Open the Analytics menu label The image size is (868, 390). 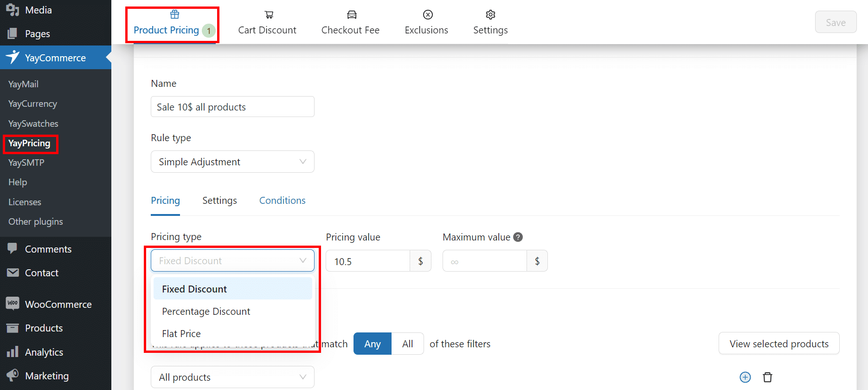pos(44,352)
